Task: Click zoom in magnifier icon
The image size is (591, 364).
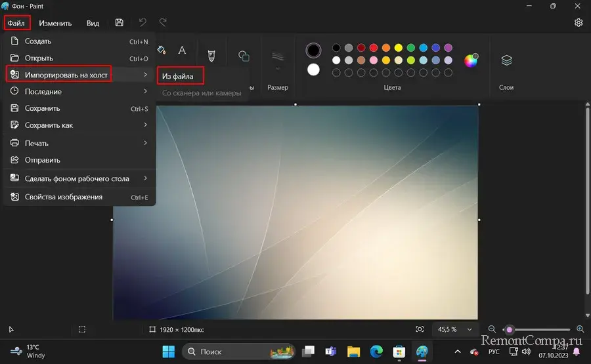Action: (x=580, y=329)
